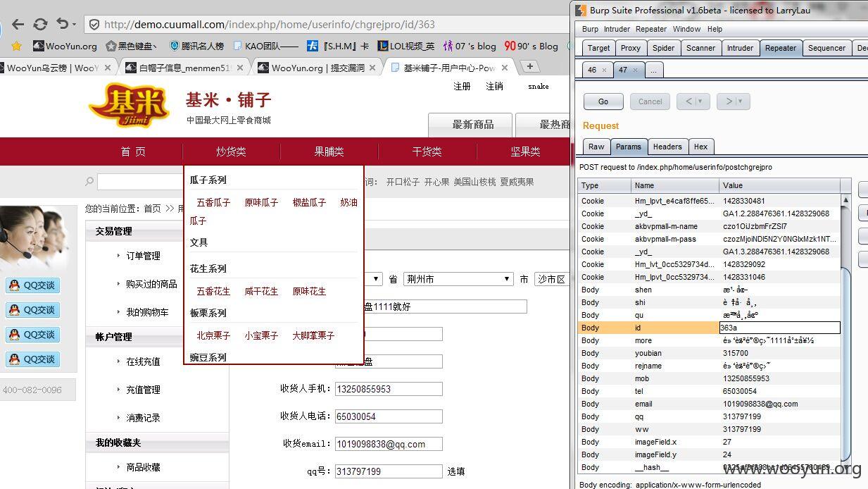Click the last QQ交谈 chat button
This screenshot has height=489, width=868.
32,359
